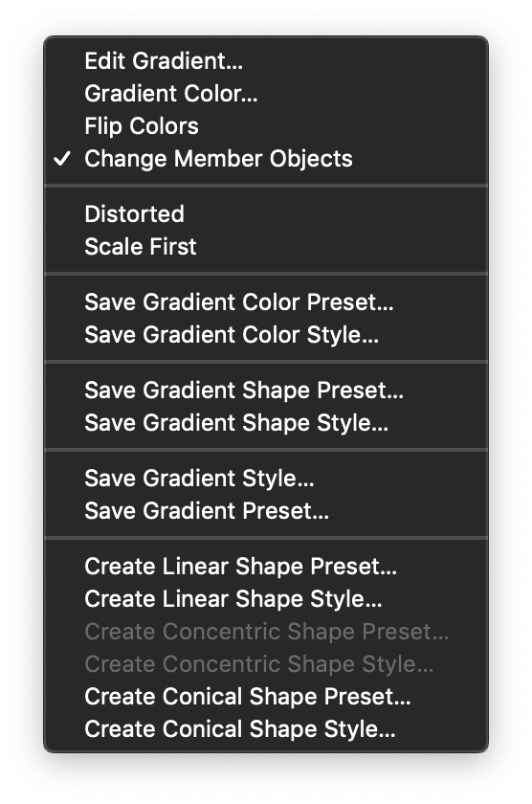Enable Scale First option
Screen dimensions: 532x804
[266, 247]
